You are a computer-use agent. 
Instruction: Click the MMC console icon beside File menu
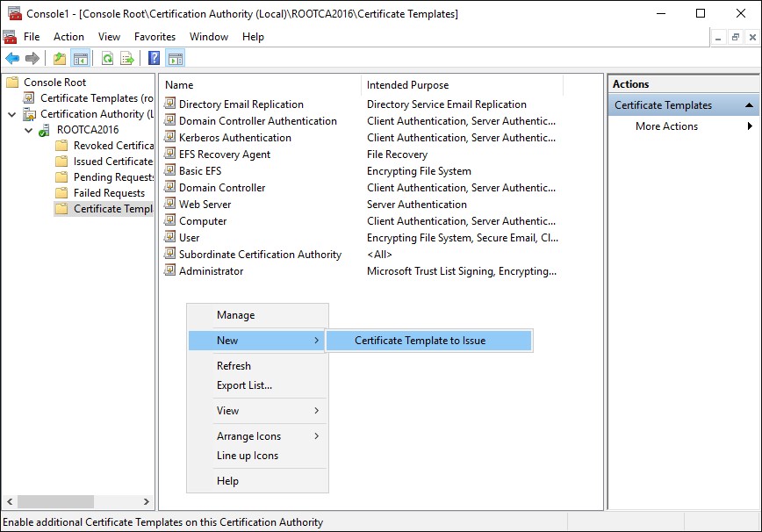[x=10, y=37]
